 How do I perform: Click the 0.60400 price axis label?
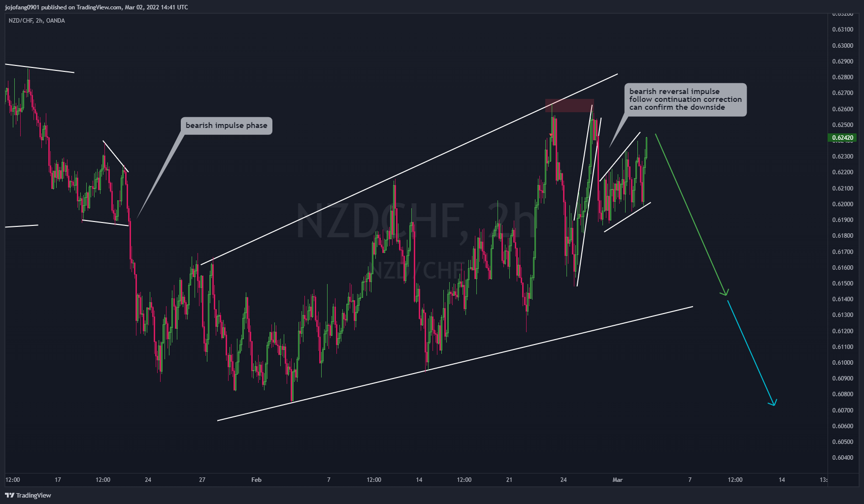pyautogui.click(x=842, y=458)
